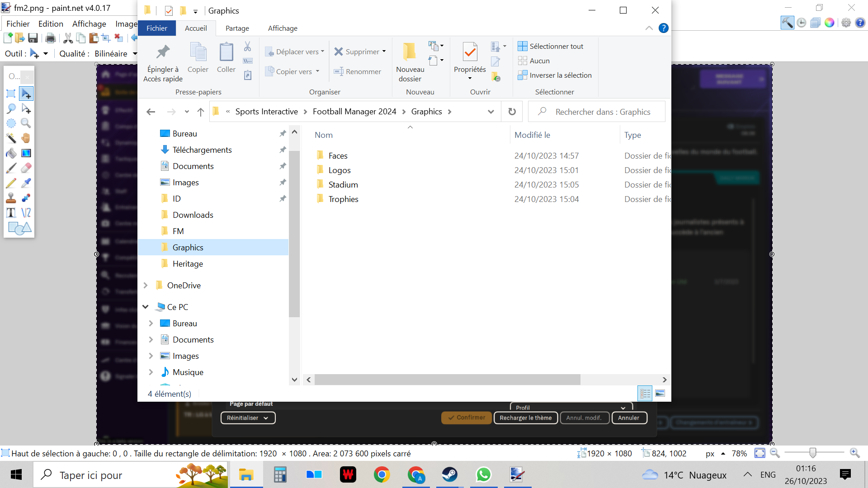Select the Clone Stamp tool in paint.net
868x488 pixels.
tap(11, 198)
